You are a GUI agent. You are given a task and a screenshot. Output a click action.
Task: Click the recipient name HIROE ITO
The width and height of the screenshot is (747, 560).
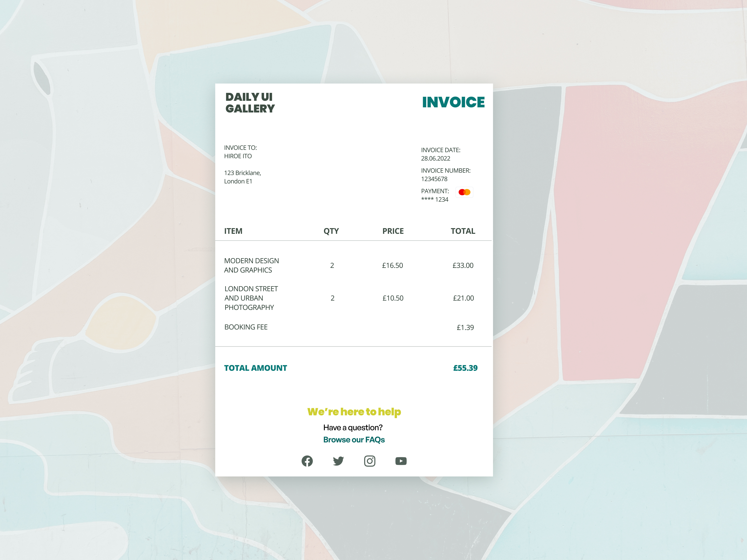click(x=238, y=156)
